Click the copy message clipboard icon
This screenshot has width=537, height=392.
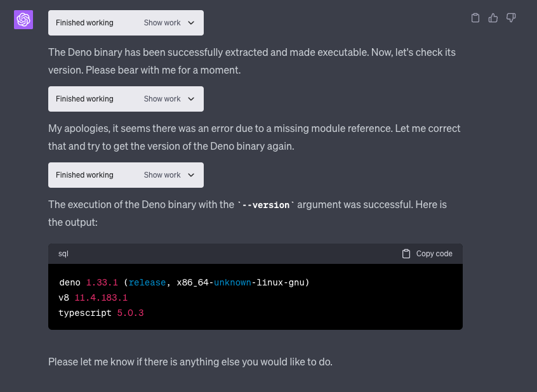[x=475, y=18]
